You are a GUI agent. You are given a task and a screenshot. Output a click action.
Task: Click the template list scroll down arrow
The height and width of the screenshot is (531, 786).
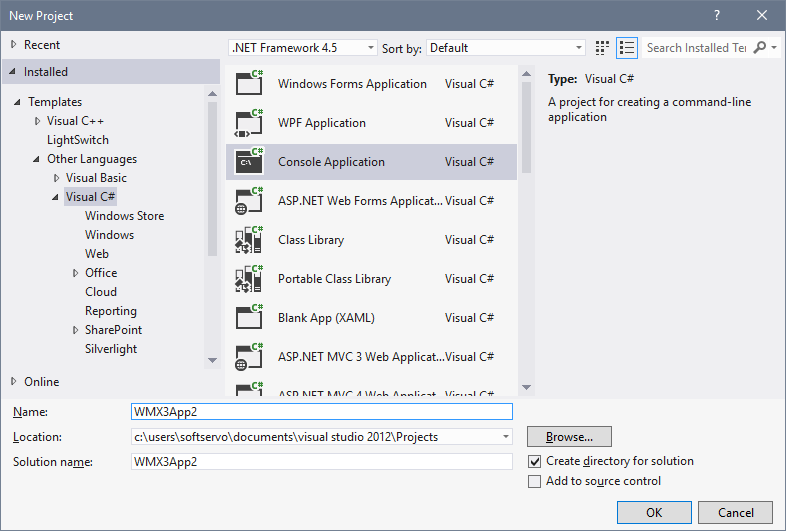click(x=526, y=387)
